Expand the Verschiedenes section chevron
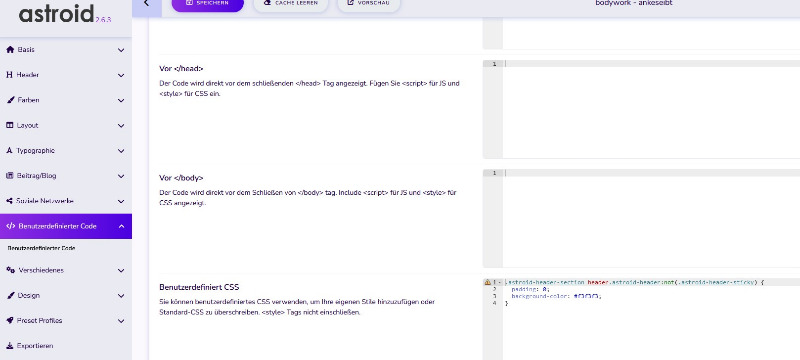The height and width of the screenshot is (360, 800). [x=121, y=271]
